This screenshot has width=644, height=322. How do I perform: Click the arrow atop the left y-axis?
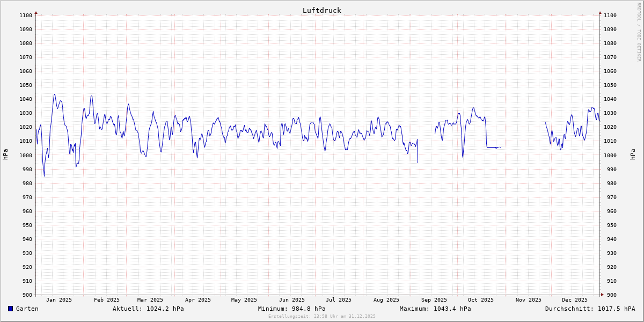36,12
